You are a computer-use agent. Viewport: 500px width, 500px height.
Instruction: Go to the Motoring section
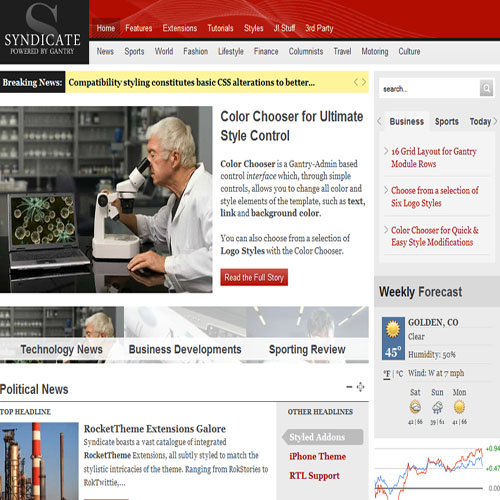375,51
